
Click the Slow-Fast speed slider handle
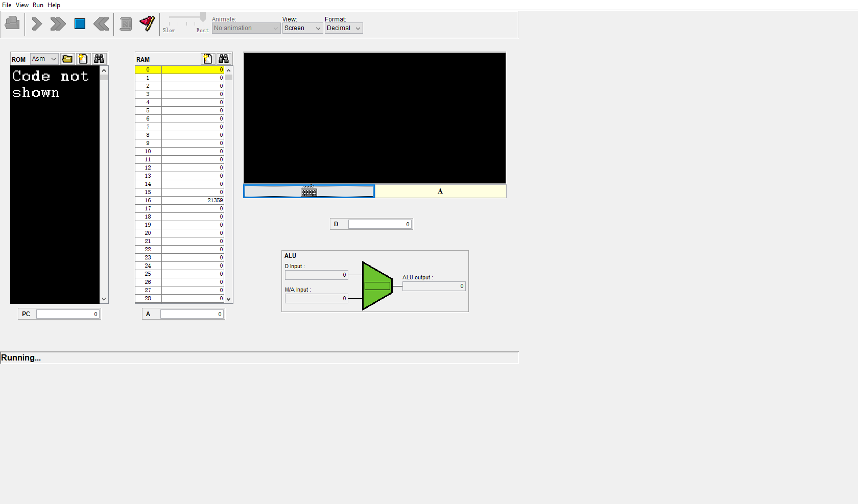[x=203, y=18]
